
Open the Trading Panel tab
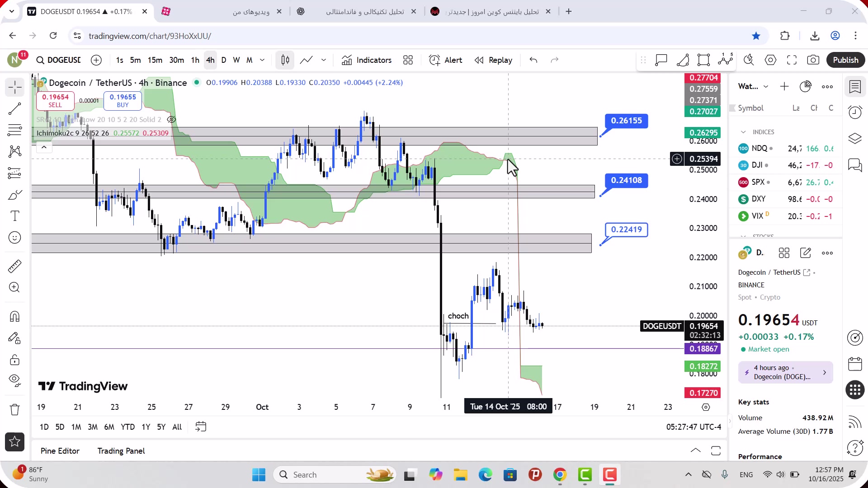tap(121, 451)
